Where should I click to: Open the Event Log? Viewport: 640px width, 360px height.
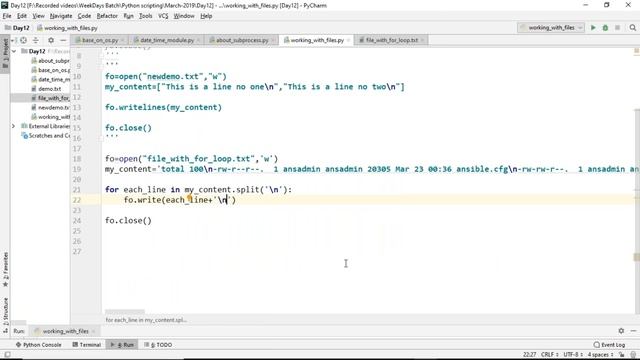pyautogui.click(x=609, y=345)
